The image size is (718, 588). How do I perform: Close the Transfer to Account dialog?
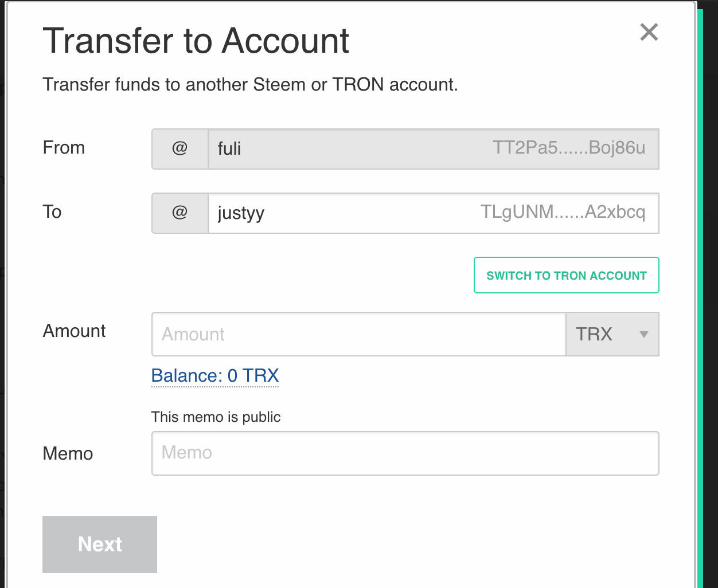click(x=649, y=32)
